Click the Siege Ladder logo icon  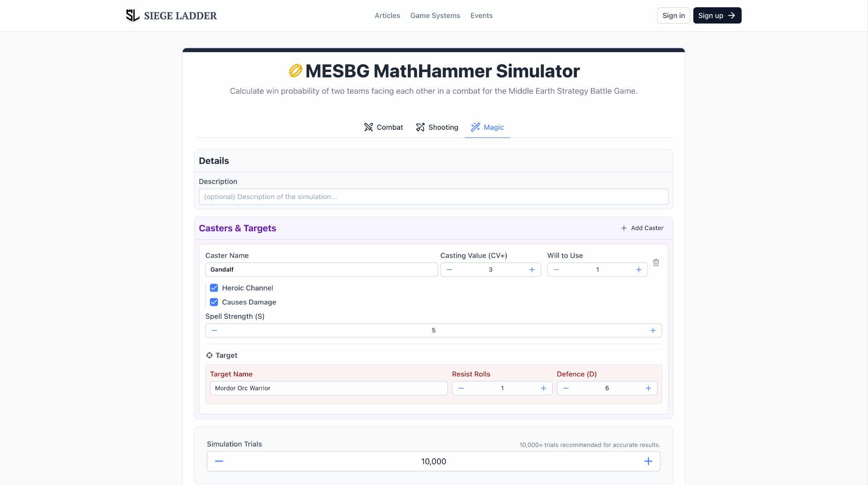(132, 15)
